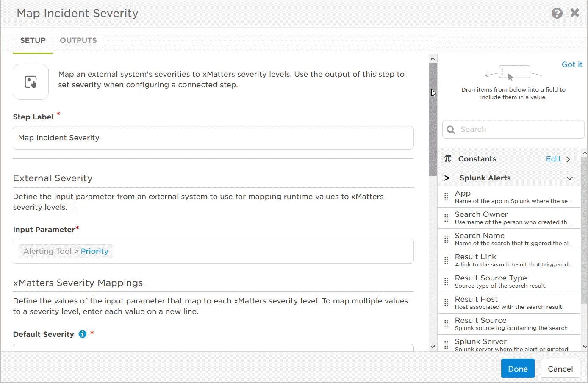588x383 pixels.
Task: Click the main form scrollbar thumb
Action: (433, 119)
